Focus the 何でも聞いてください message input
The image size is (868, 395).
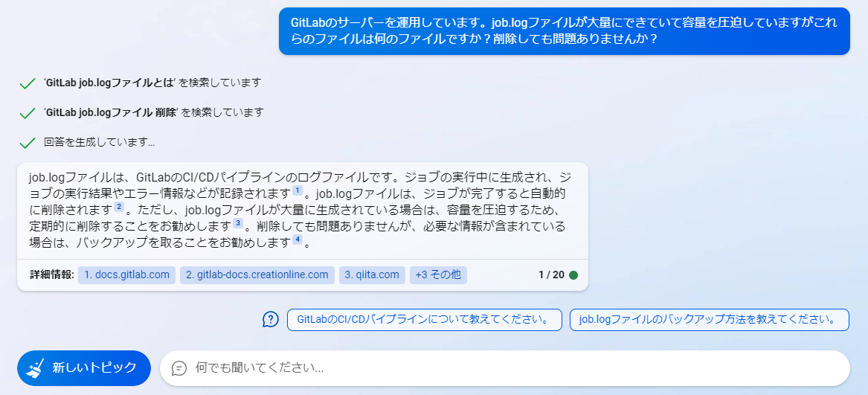click(x=505, y=368)
